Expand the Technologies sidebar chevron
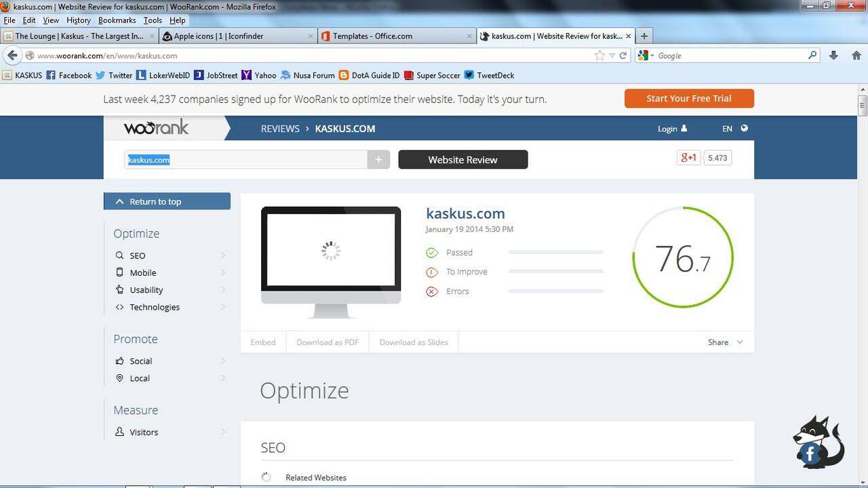The image size is (868, 488). (223, 307)
